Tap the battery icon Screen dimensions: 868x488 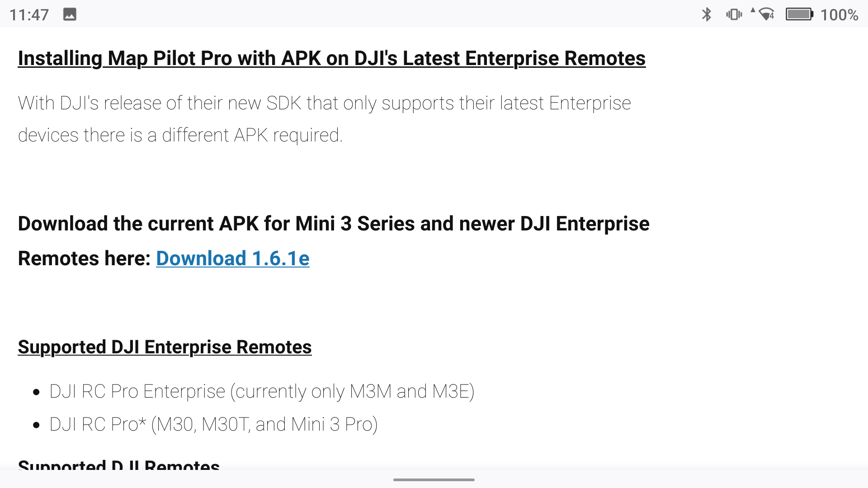click(799, 14)
